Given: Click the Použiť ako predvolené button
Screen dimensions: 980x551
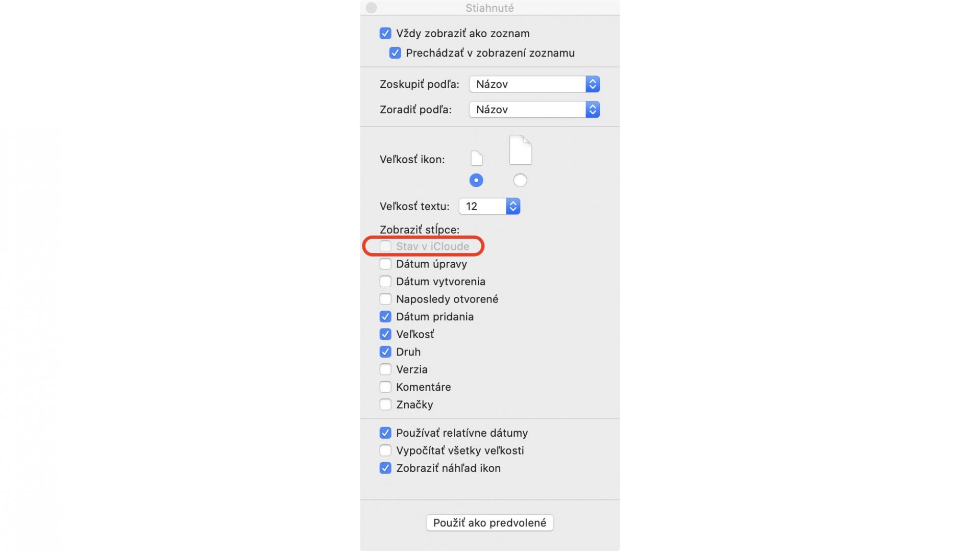Looking at the screenshot, I should pos(490,523).
